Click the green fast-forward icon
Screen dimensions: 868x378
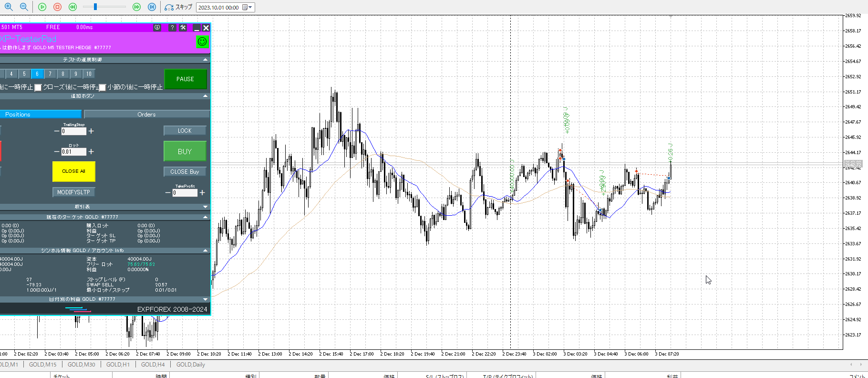tap(136, 7)
